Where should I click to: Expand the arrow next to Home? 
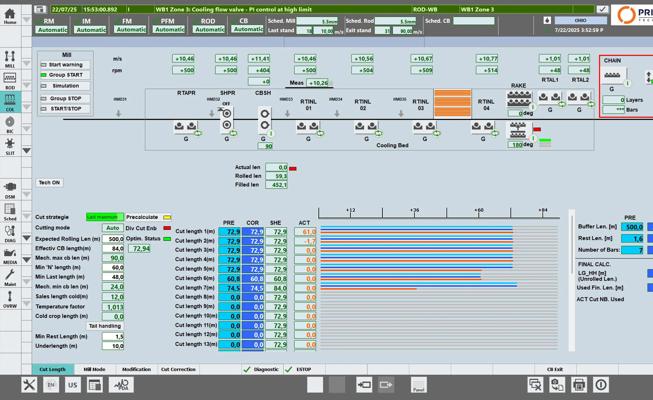[26, 20]
